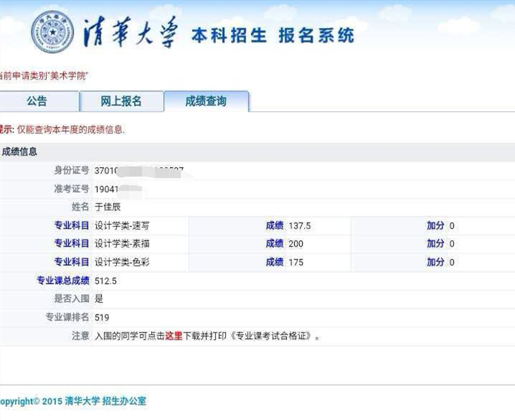The width and height of the screenshot is (515, 420).
Task: Click the 加分 label in the 色彩 row
Action: [x=435, y=262]
